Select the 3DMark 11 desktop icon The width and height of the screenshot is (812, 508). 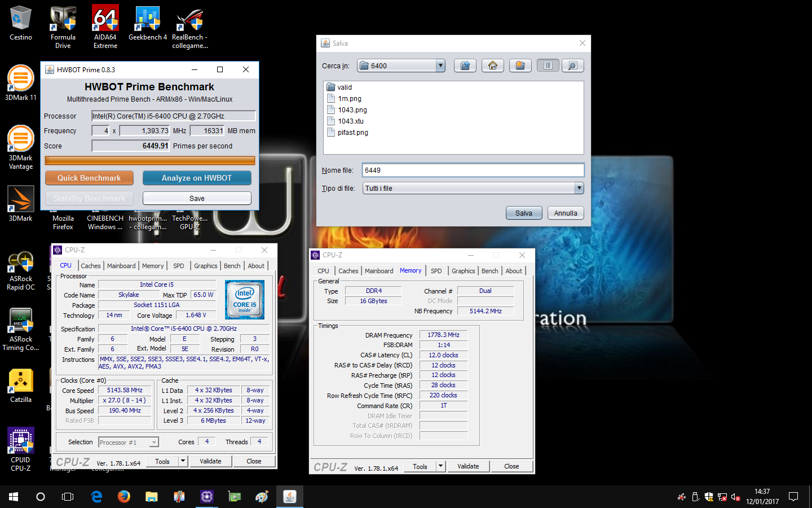tap(21, 83)
